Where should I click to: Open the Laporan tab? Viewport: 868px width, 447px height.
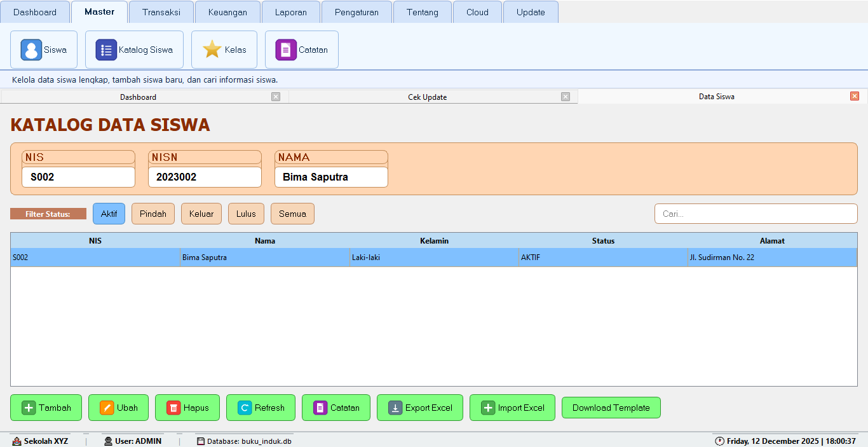291,12
